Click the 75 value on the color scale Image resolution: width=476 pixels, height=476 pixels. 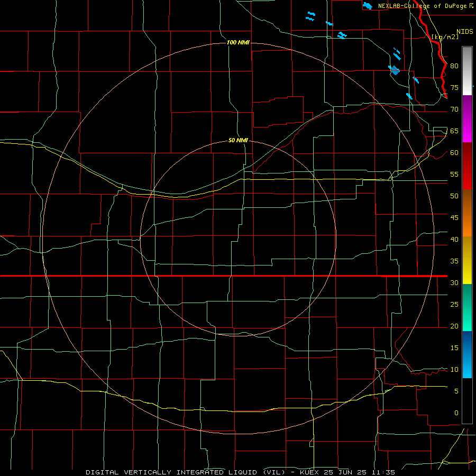[x=454, y=87]
